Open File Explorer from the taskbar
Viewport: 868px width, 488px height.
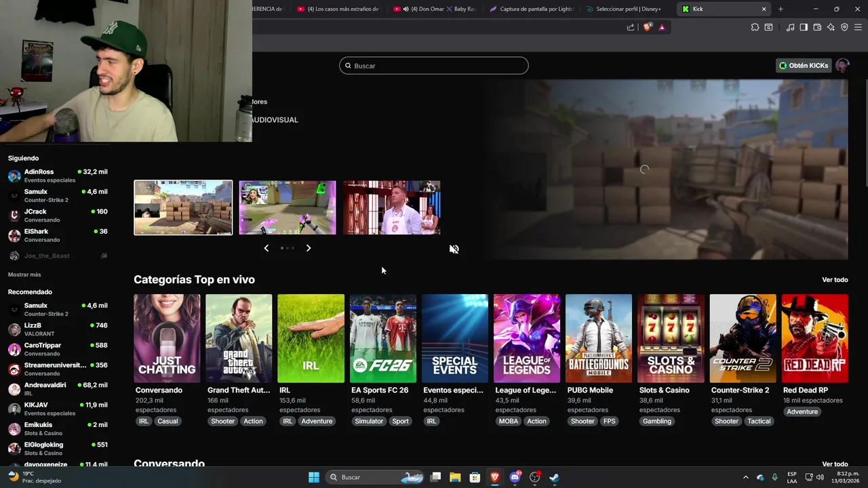pos(455,477)
